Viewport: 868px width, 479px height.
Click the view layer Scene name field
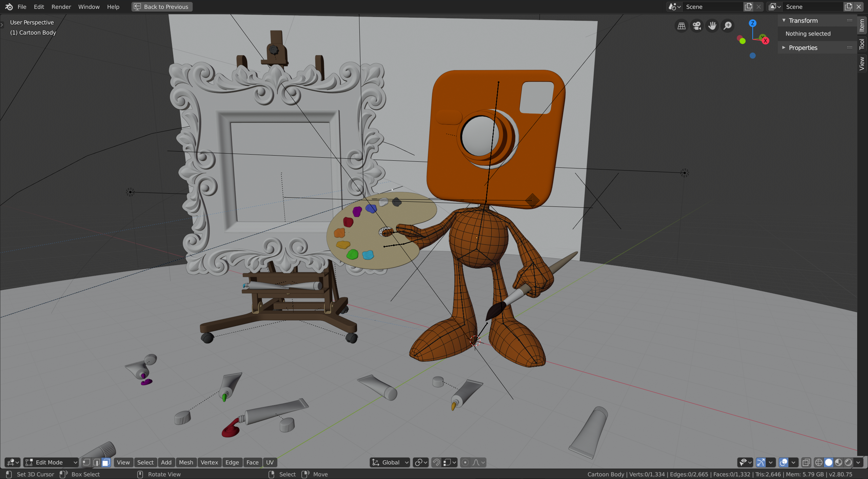(x=812, y=7)
